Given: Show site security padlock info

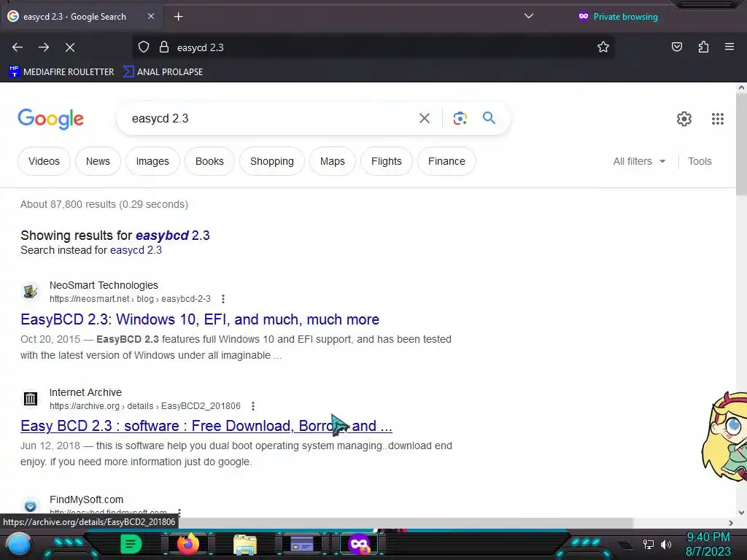Looking at the screenshot, I should [164, 47].
